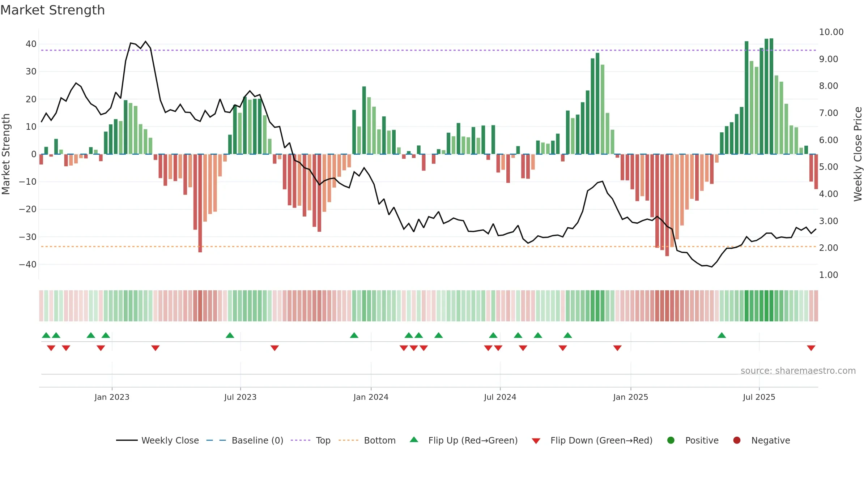Click the orange dotted Bottom sample in legend
Image resolution: width=868 pixels, height=488 pixels.
[x=349, y=440]
